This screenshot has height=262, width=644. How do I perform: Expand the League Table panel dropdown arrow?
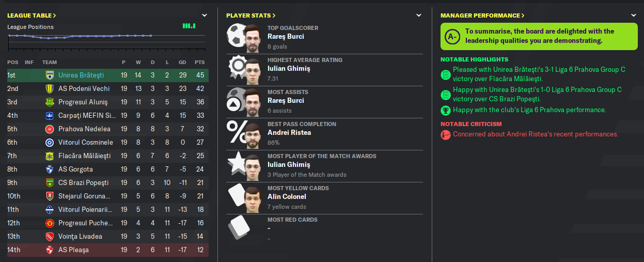pyautogui.click(x=205, y=16)
